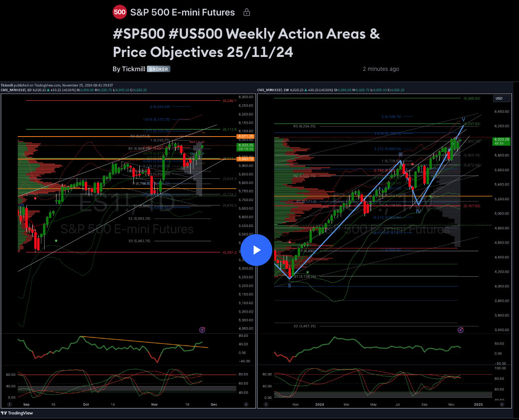Open the USD currency selector on the weekly chart

tap(501, 98)
